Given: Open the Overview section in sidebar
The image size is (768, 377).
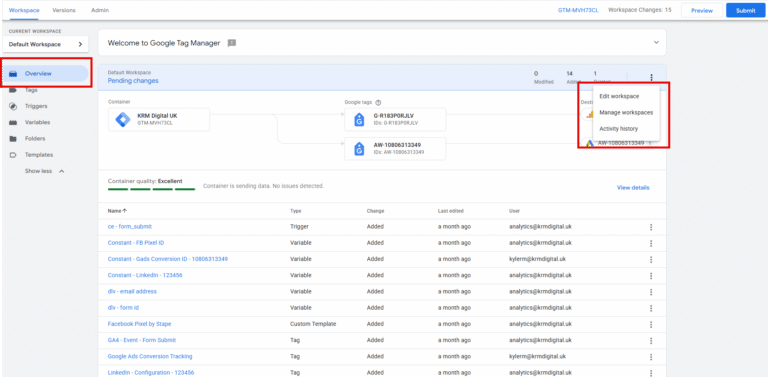Looking at the screenshot, I should (x=46, y=73).
